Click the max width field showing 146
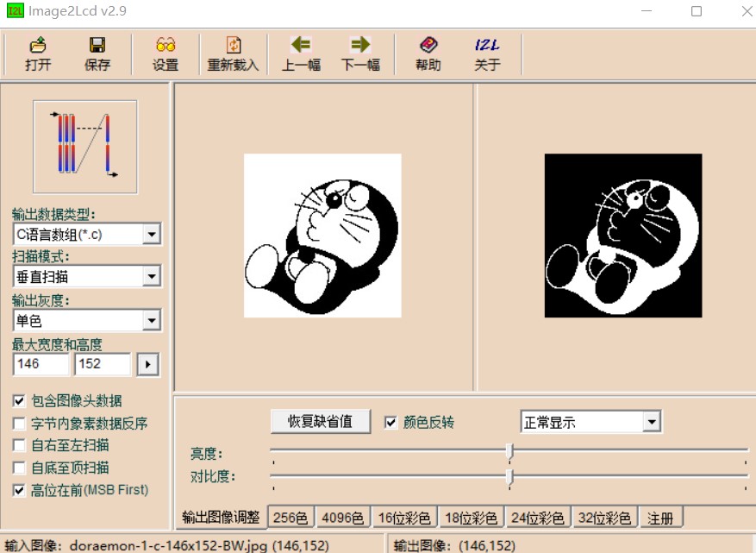 41,364
